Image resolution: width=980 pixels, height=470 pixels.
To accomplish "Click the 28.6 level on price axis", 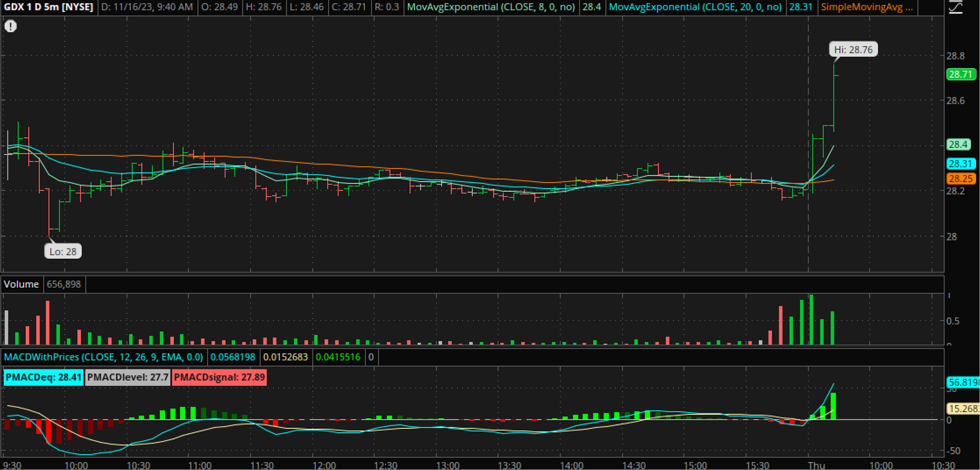I will 955,101.
